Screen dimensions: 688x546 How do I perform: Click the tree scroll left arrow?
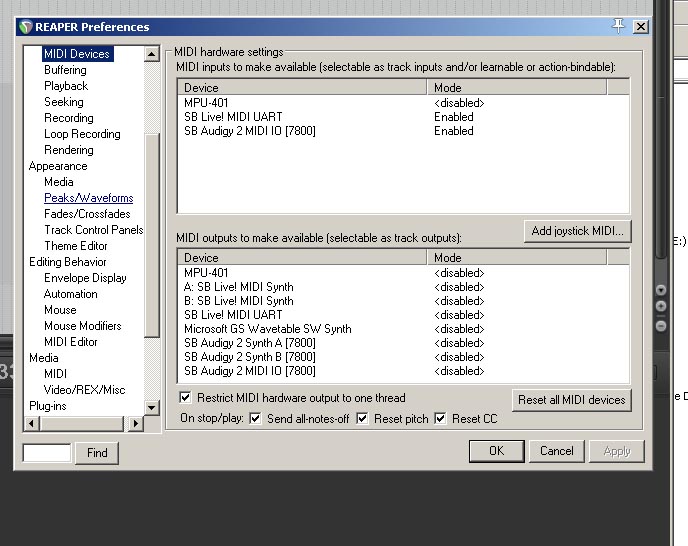point(32,424)
